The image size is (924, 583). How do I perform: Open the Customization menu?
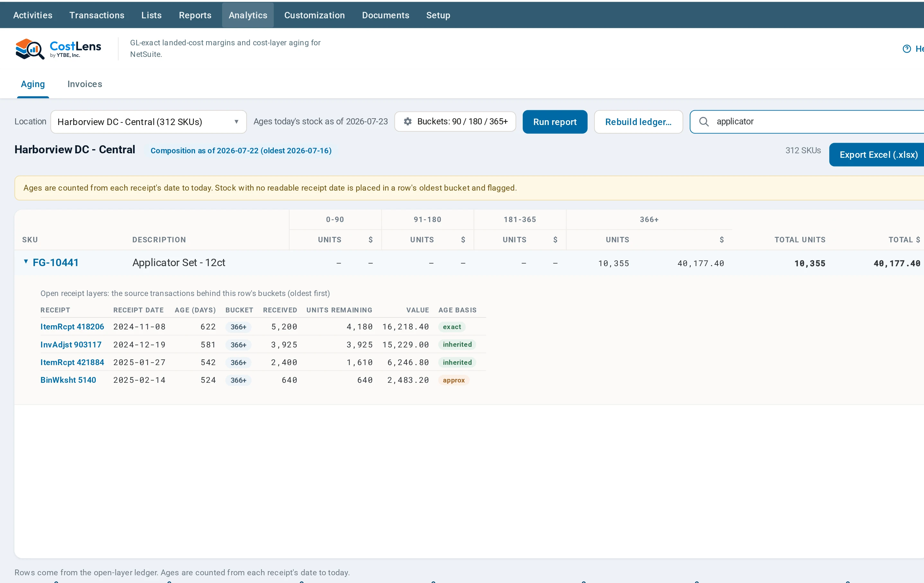(314, 15)
